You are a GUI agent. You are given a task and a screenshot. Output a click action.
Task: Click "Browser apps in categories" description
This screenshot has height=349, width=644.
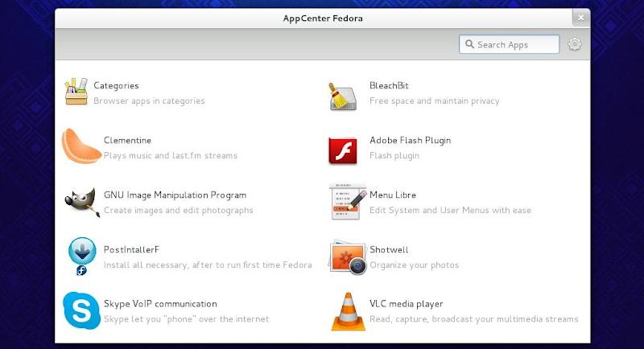(149, 101)
